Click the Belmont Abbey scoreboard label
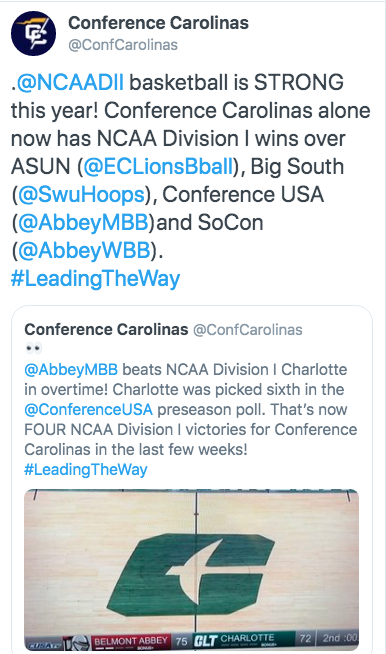The image size is (386, 654). click(131, 640)
